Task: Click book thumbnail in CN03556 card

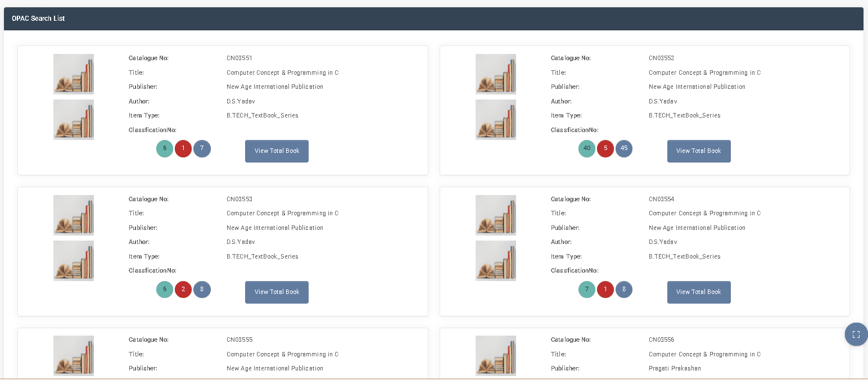Action: (496, 356)
